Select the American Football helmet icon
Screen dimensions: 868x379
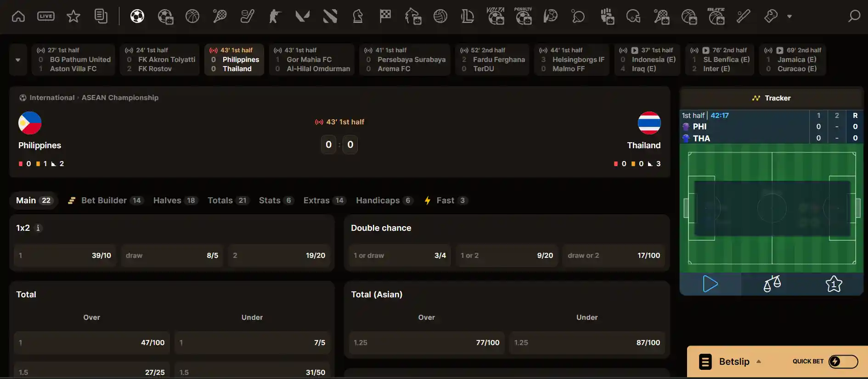tap(633, 17)
